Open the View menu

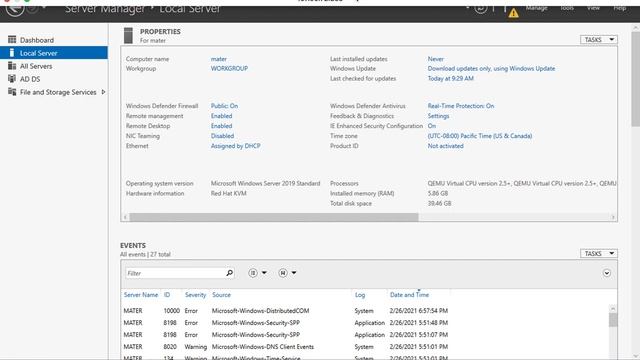(593, 8)
